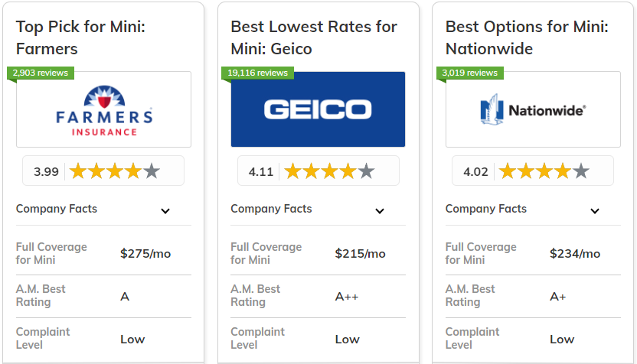Click the Farmers Company Facts label
The width and height of the screenshot is (637, 364).
pyautogui.click(x=57, y=209)
